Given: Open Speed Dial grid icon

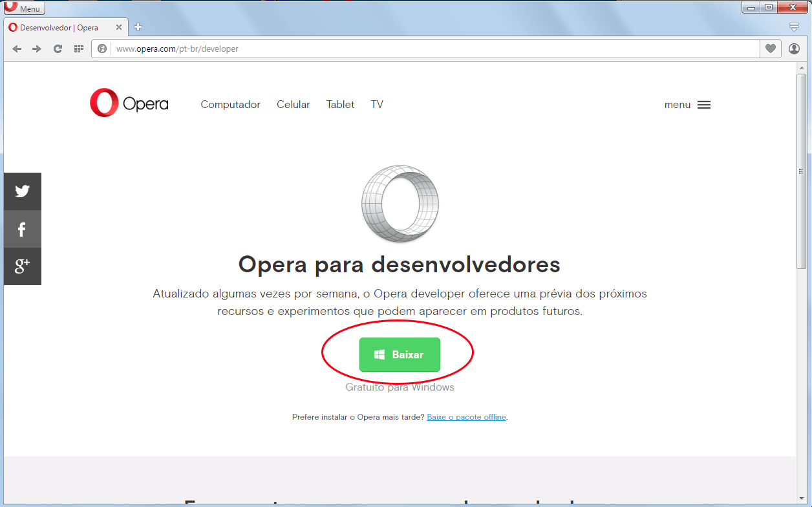Looking at the screenshot, I should point(79,49).
